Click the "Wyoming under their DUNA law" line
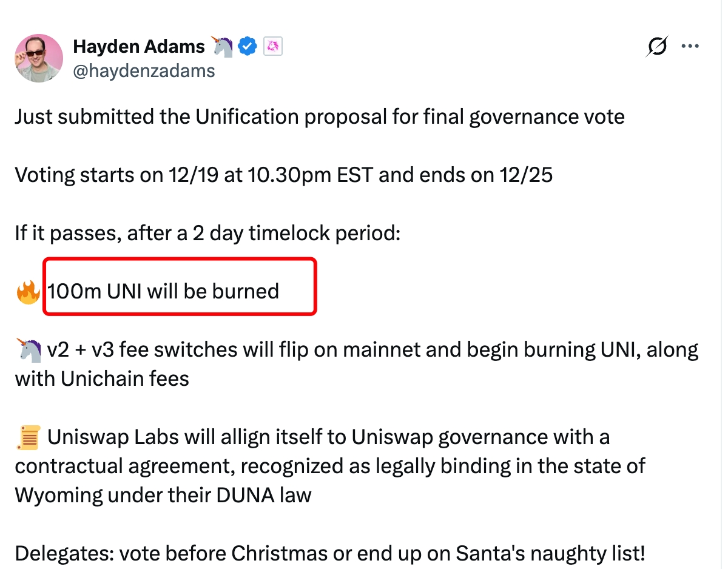The width and height of the screenshot is (728, 569). [163, 495]
